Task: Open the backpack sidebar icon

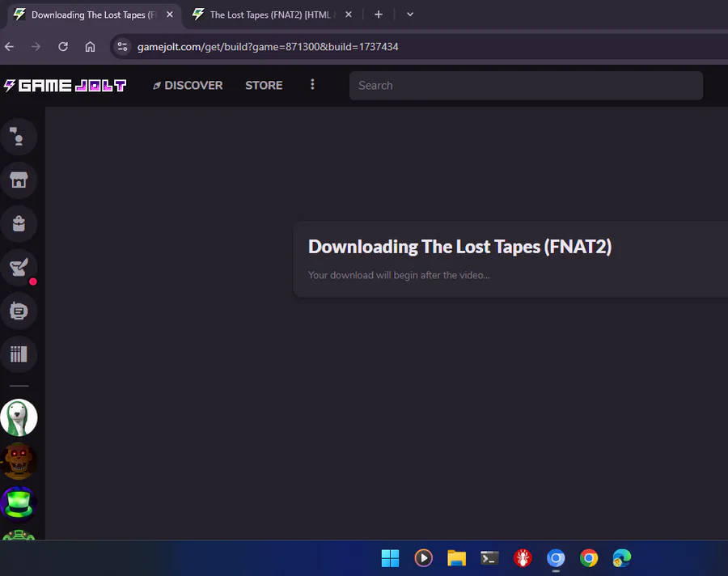Action: click(x=19, y=224)
